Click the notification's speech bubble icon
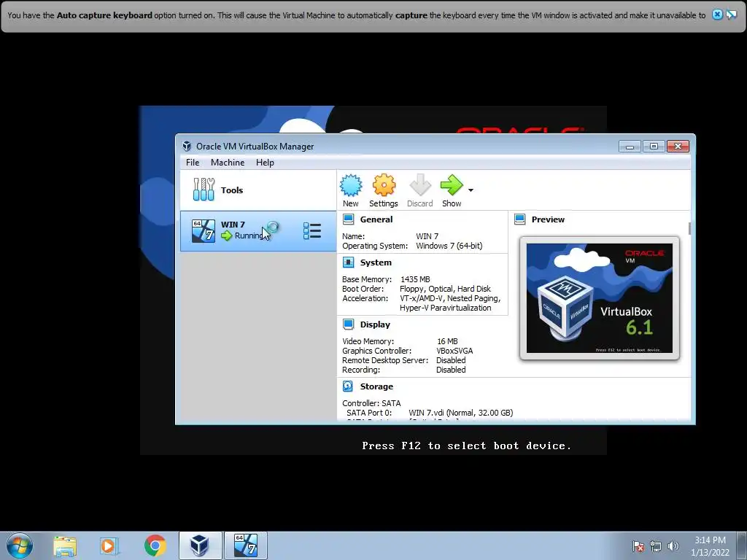Image resolution: width=747 pixels, height=560 pixels. point(731,15)
